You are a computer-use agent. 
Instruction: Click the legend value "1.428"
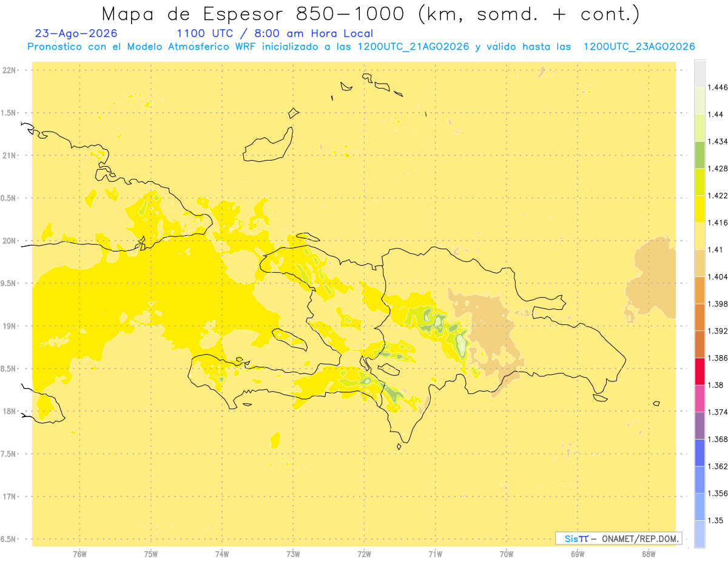tap(718, 169)
